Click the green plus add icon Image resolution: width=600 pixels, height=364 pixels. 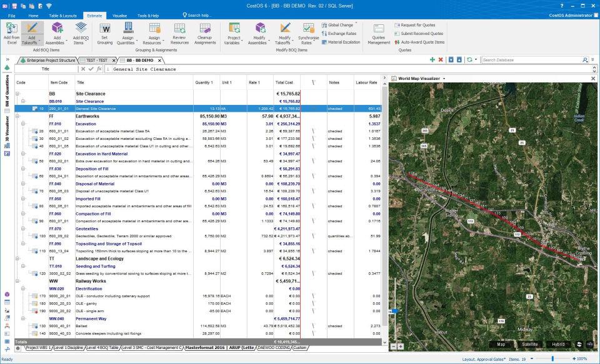pyautogui.click(x=432, y=60)
